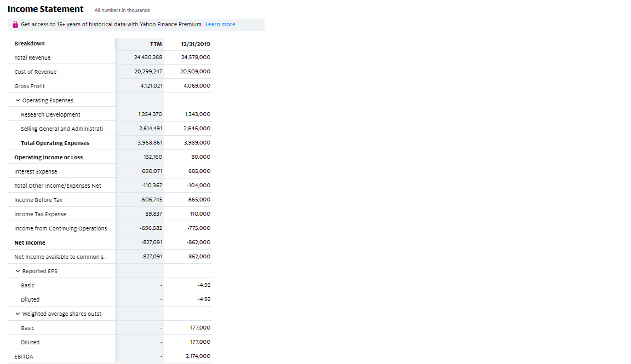Select the 12/31/2019 column header

click(196, 44)
